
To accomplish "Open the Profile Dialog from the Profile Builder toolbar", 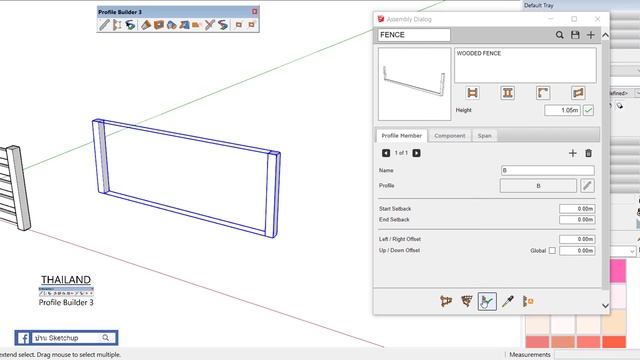I will click(104, 25).
